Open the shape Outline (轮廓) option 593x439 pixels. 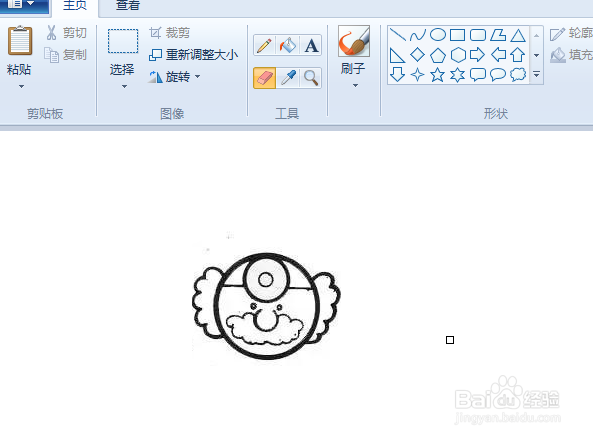point(571,33)
